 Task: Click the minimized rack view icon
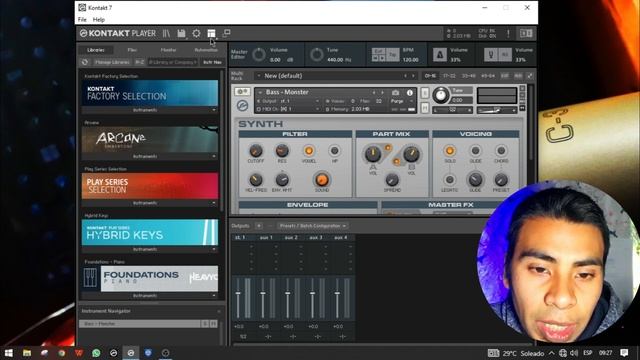226,33
